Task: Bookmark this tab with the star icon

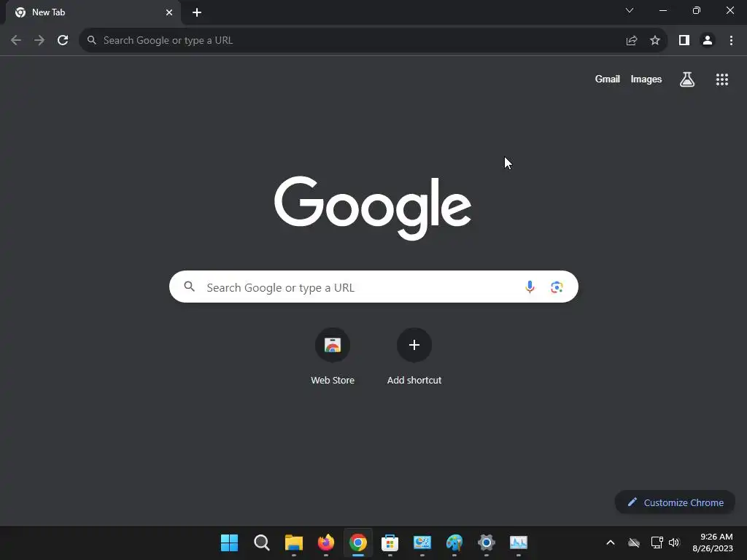Action: click(655, 41)
